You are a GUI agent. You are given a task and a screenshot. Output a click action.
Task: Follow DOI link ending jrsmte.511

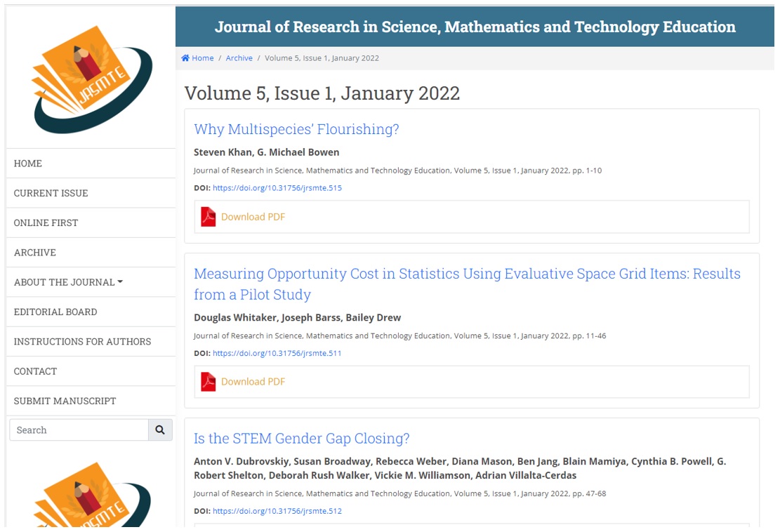click(x=277, y=353)
